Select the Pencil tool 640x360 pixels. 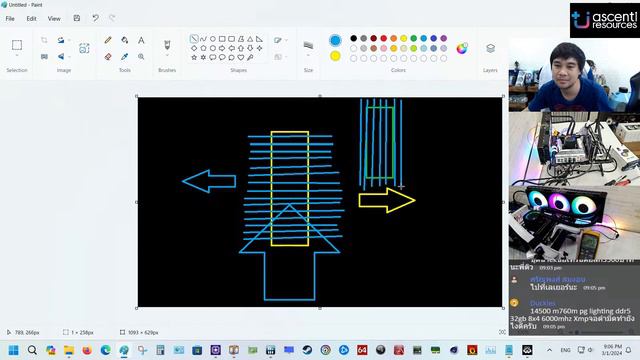[108, 40]
